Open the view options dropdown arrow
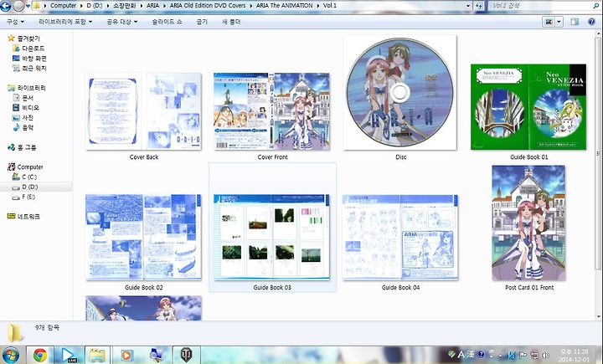The width and height of the screenshot is (603, 364). coord(559,22)
